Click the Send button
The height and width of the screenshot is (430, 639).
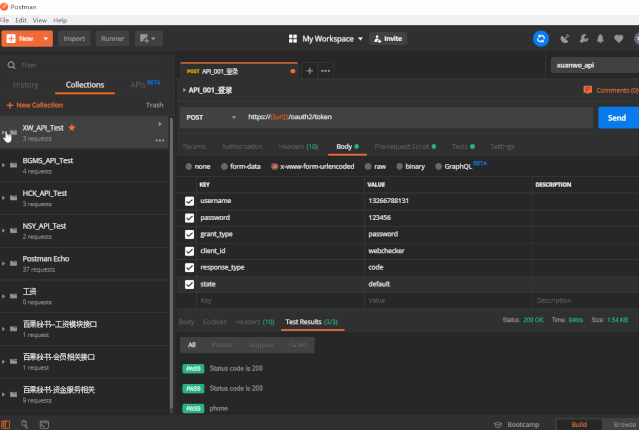tap(618, 118)
